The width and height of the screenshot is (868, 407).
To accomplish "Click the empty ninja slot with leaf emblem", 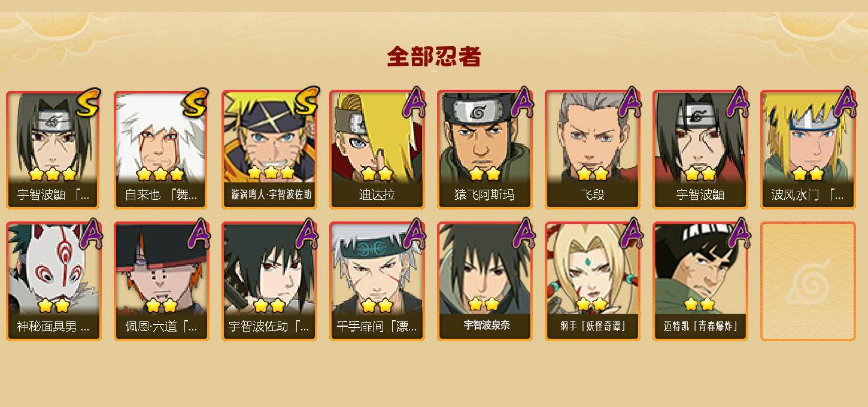I will point(808,281).
